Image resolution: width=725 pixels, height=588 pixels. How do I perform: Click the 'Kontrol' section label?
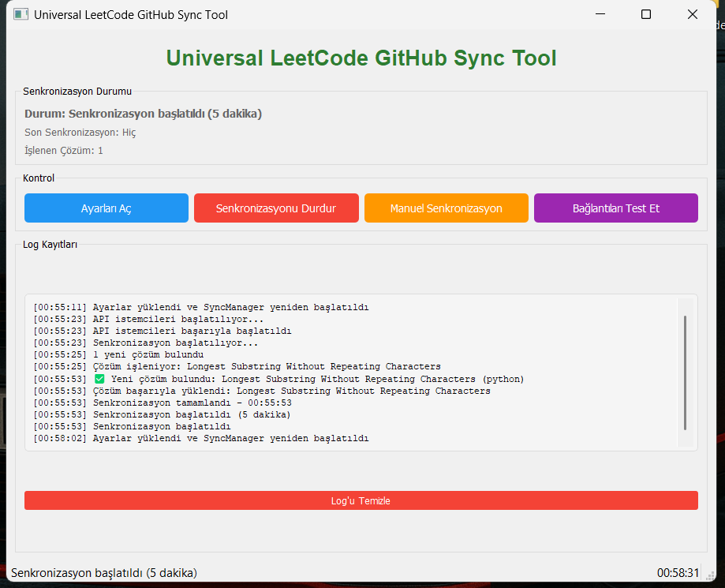38,178
